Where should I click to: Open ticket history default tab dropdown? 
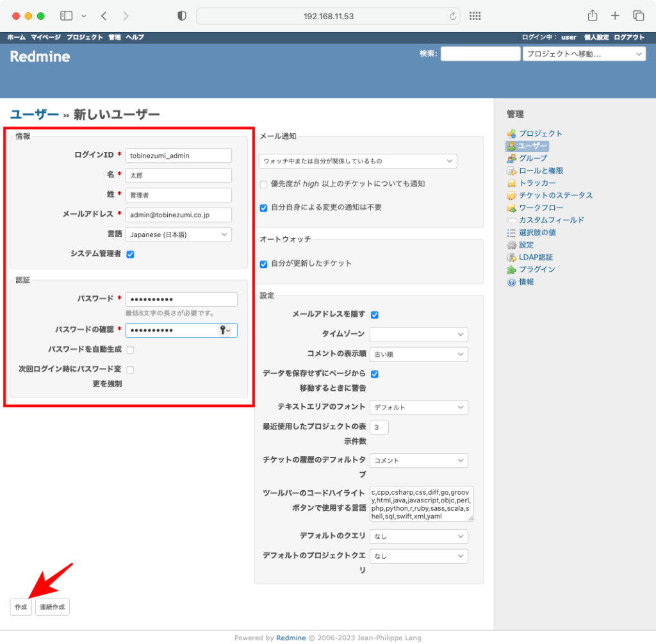pos(419,460)
